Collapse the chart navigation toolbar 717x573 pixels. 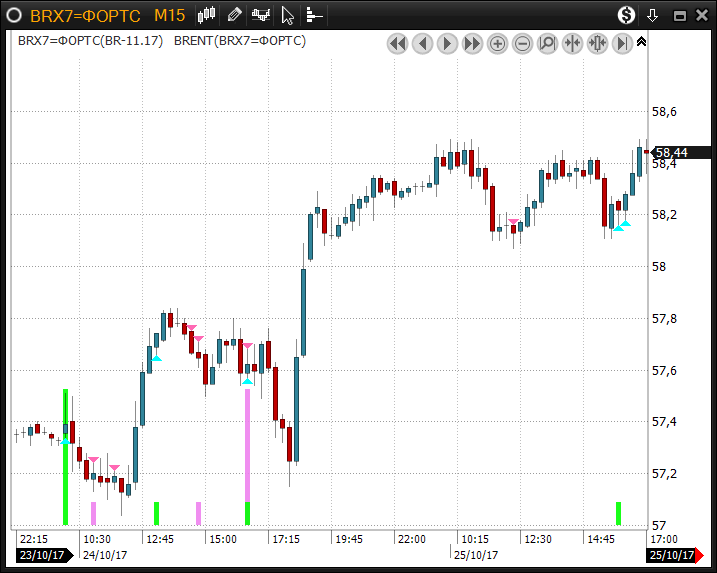(x=641, y=42)
